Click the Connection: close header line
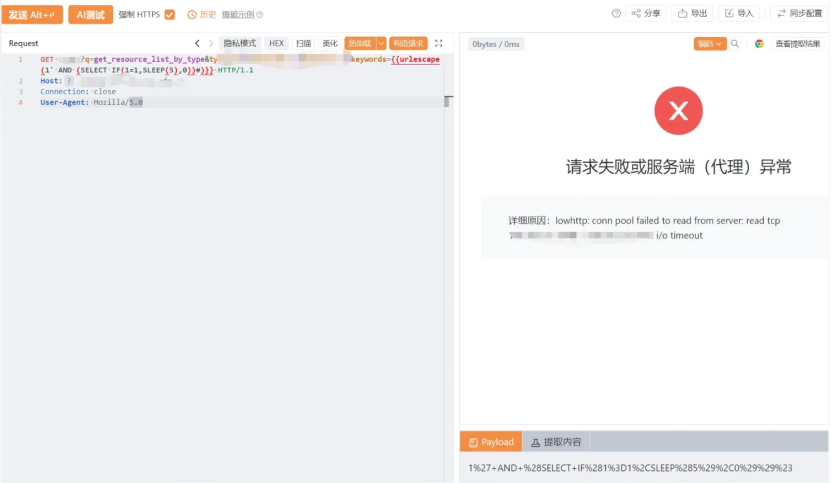The width and height of the screenshot is (831, 483). click(x=78, y=91)
